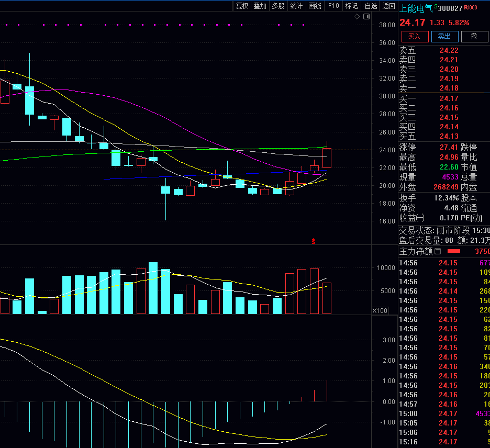The image size is (490, 448).
Task: Select the 14:57 tick row at 24.16
Action: pyautogui.click(x=444, y=404)
